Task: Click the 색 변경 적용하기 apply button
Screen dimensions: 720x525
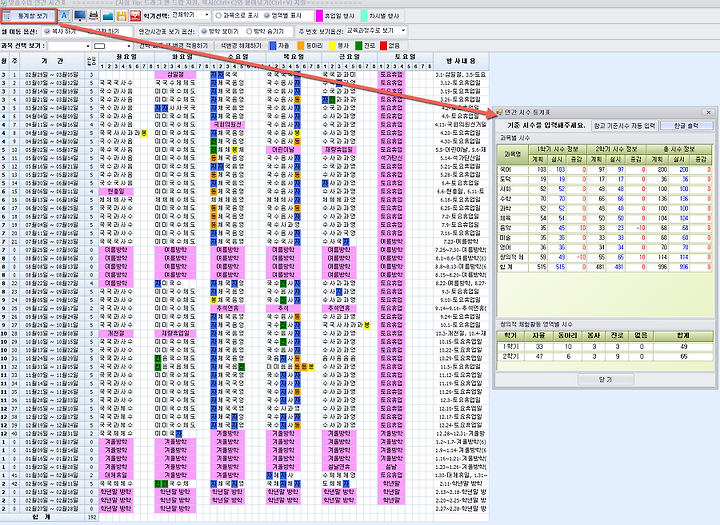Action: coord(174,46)
